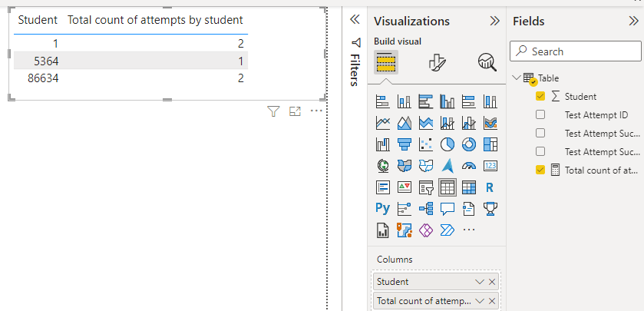Check the Test Attempt ID field
The image size is (644, 311).
coord(540,114)
